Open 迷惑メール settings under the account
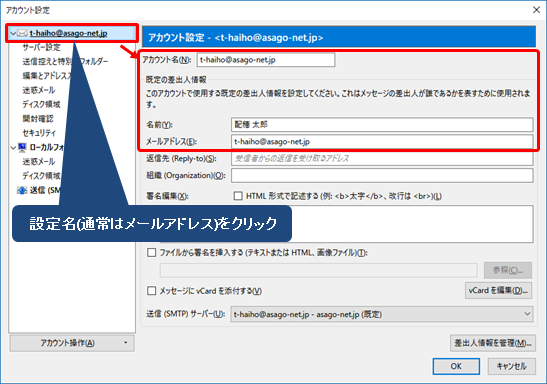 (39, 90)
